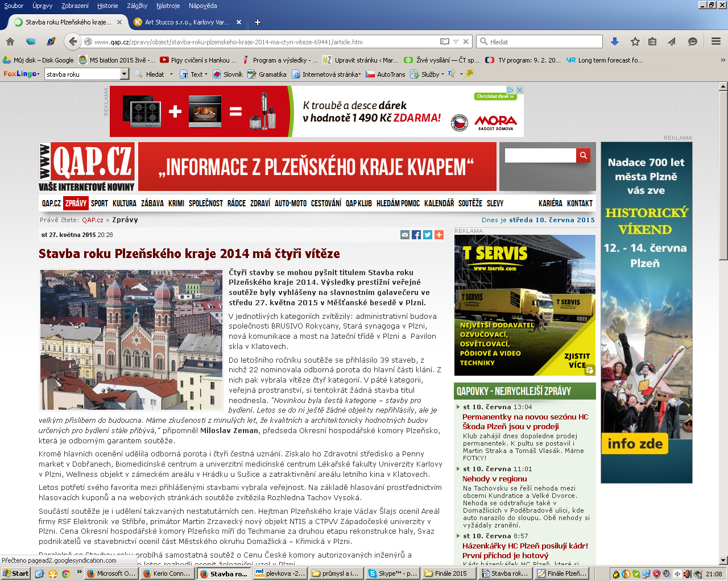Viewport: 728px width, 582px height.
Task: Open the downloads arrow icon
Action: click(615, 41)
